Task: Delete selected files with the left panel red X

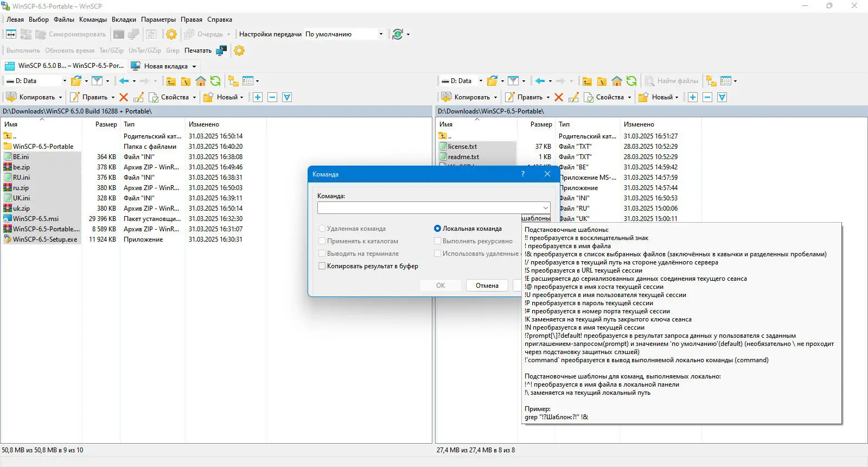Action: point(124,97)
